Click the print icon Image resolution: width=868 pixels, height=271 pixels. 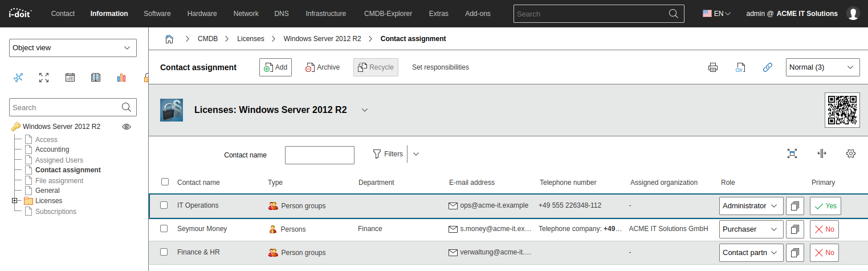coord(713,67)
